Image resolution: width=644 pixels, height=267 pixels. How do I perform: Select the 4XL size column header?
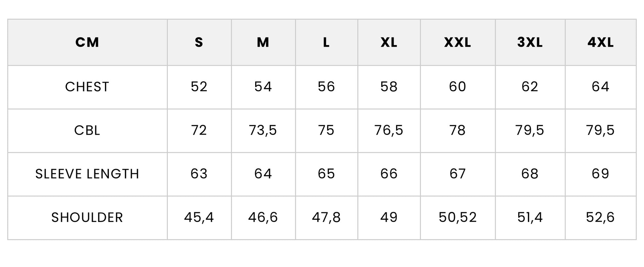click(x=600, y=42)
